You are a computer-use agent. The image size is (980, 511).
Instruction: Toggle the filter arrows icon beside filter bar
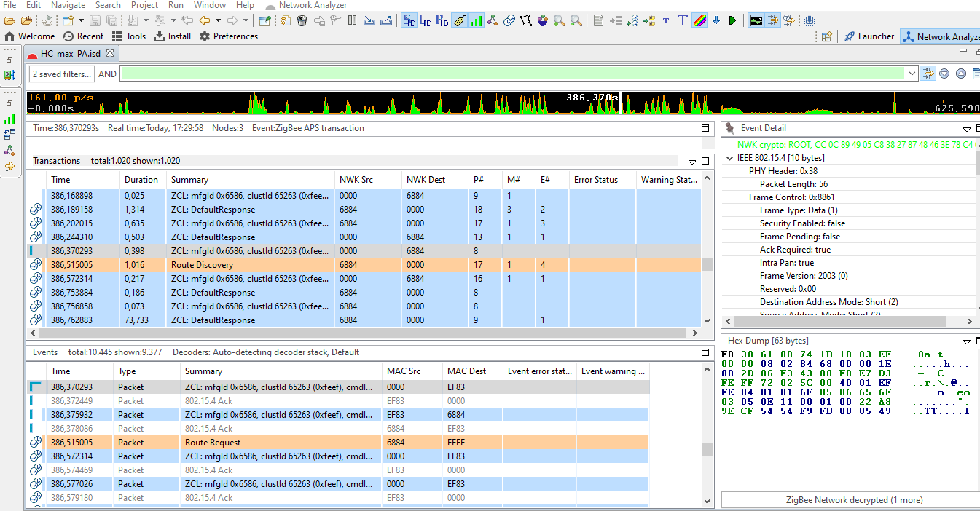coord(928,74)
